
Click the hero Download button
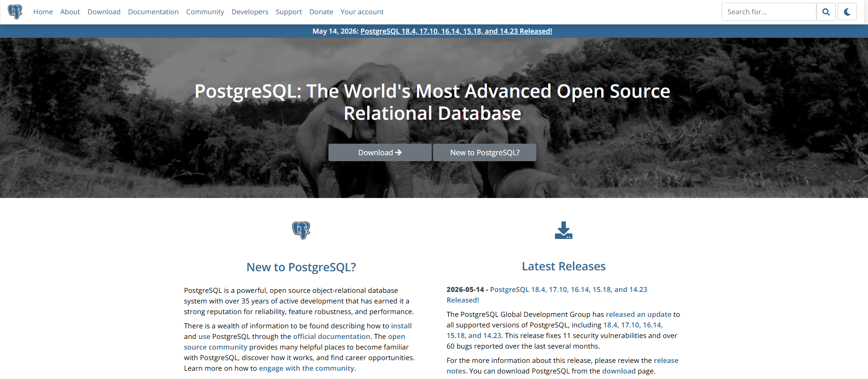click(380, 152)
